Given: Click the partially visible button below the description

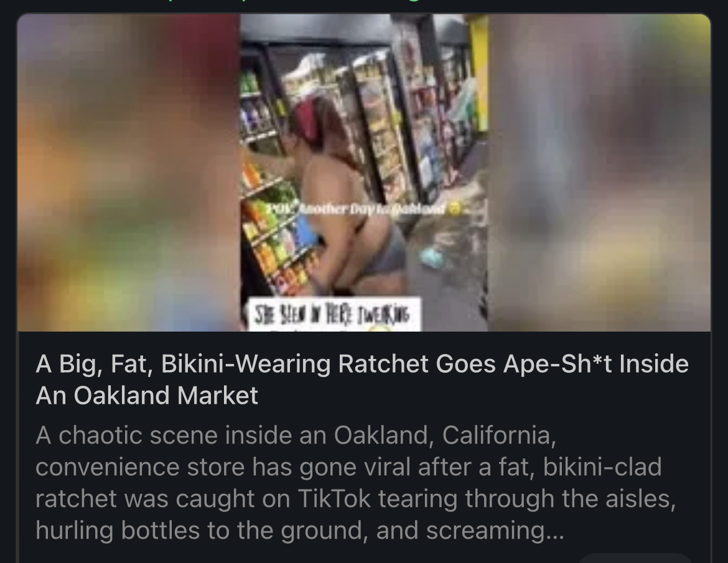Looking at the screenshot, I should pos(635,558).
